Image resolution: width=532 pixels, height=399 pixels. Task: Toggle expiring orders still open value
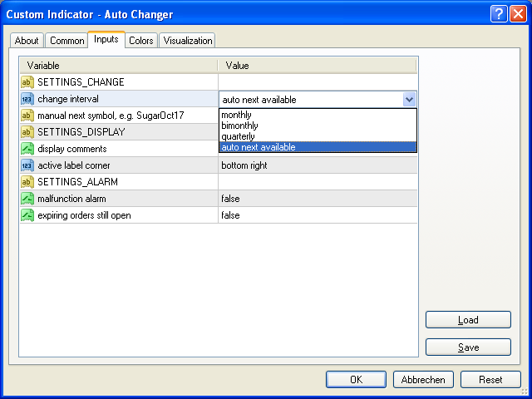316,215
